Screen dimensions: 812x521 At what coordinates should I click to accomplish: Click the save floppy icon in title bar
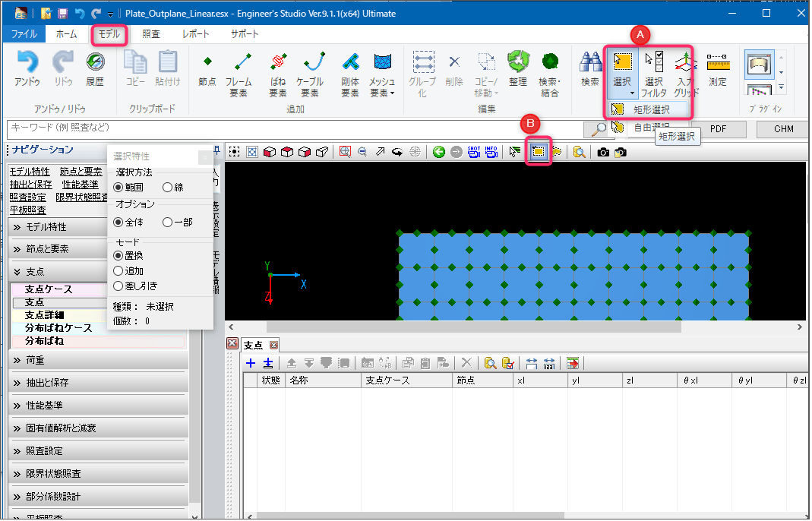click(x=62, y=14)
